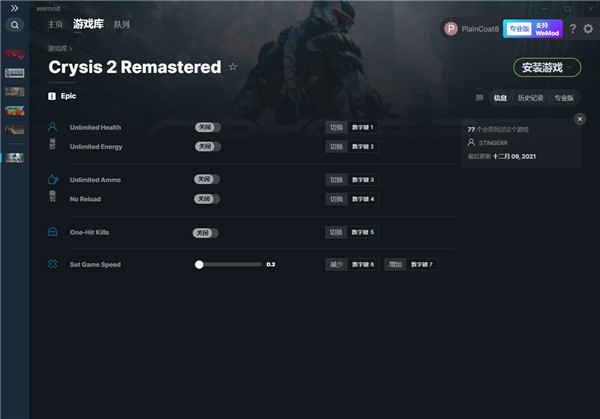The height and width of the screenshot is (419, 600).
Task: Toggle Unlimited Health cheat switch
Action: [x=207, y=127]
